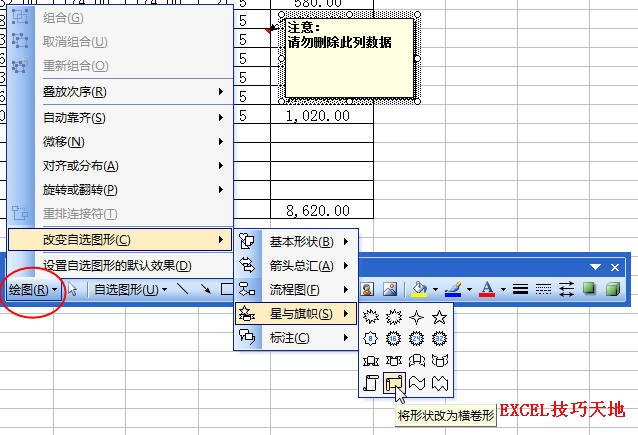This screenshot has width=638, height=435.
Task: Choose 设置自选图形的默认效果(D)
Action: click(x=117, y=266)
